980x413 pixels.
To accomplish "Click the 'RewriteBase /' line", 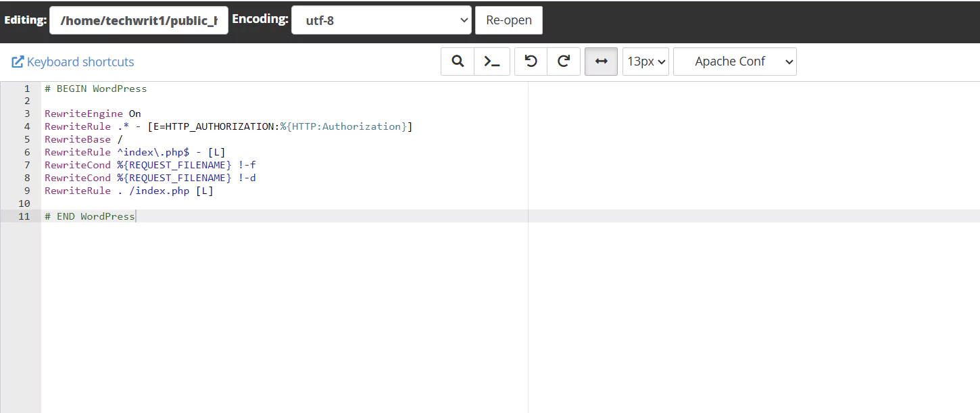I will tap(84, 140).
